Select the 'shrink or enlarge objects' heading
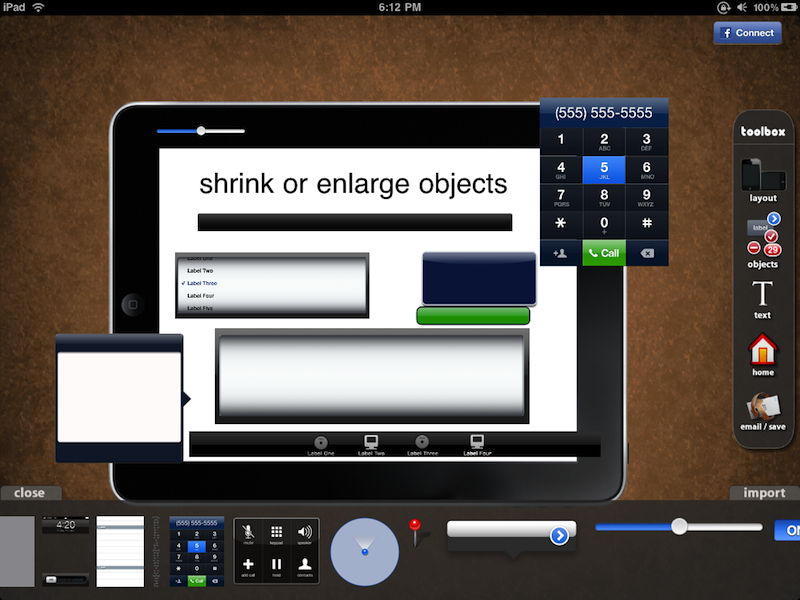Viewport: 800px width, 600px height. [x=353, y=184]
